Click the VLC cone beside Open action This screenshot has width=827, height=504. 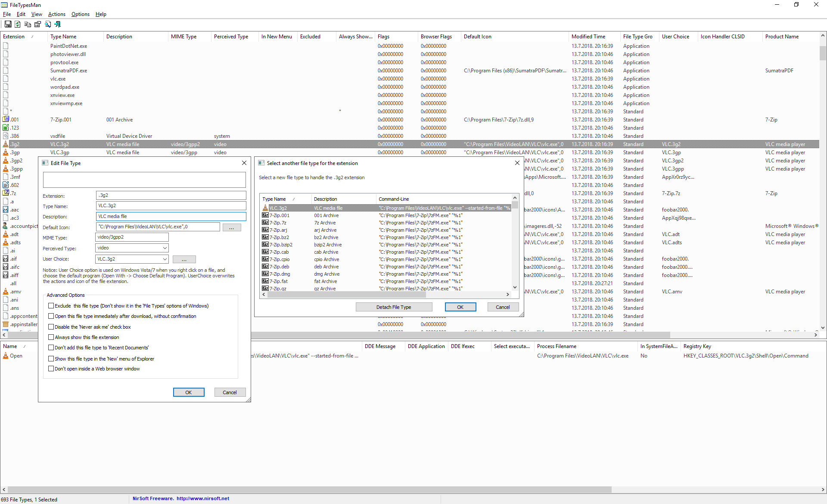point(6,356)
